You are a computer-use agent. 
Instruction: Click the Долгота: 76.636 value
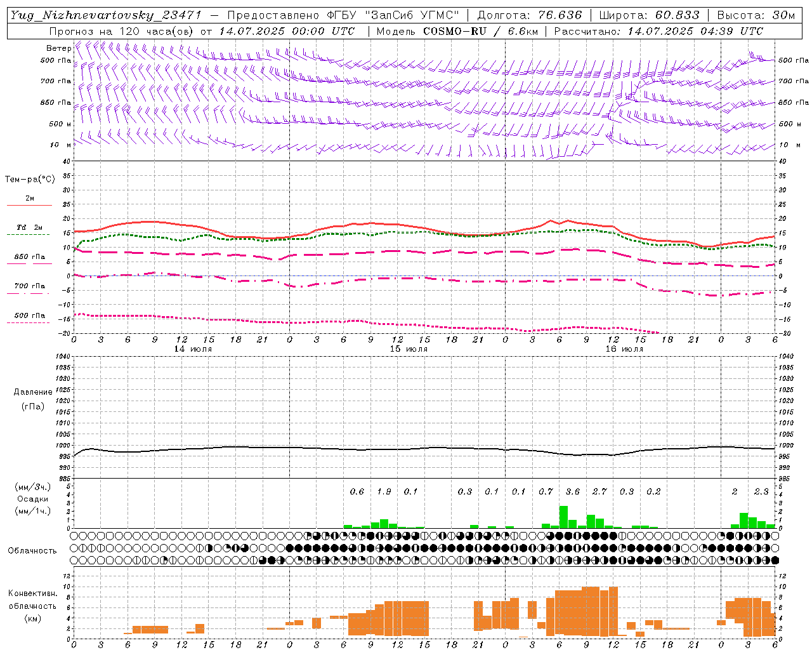pos(529,15)
